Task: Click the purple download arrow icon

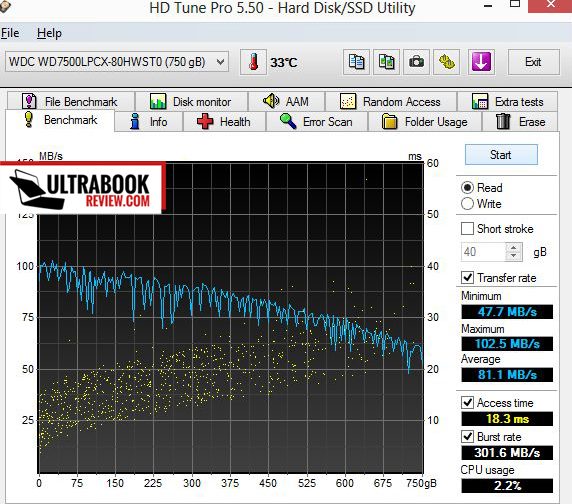Action: (x=481, y=62)
